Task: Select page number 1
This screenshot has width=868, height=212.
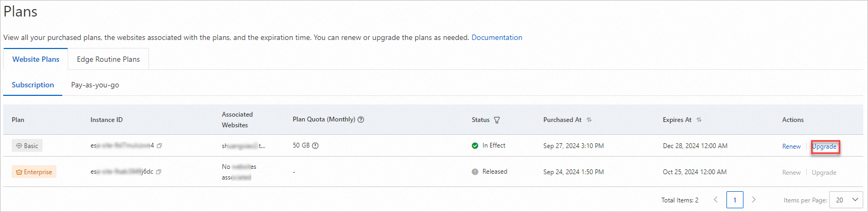Action: click(x=735, y=200)
